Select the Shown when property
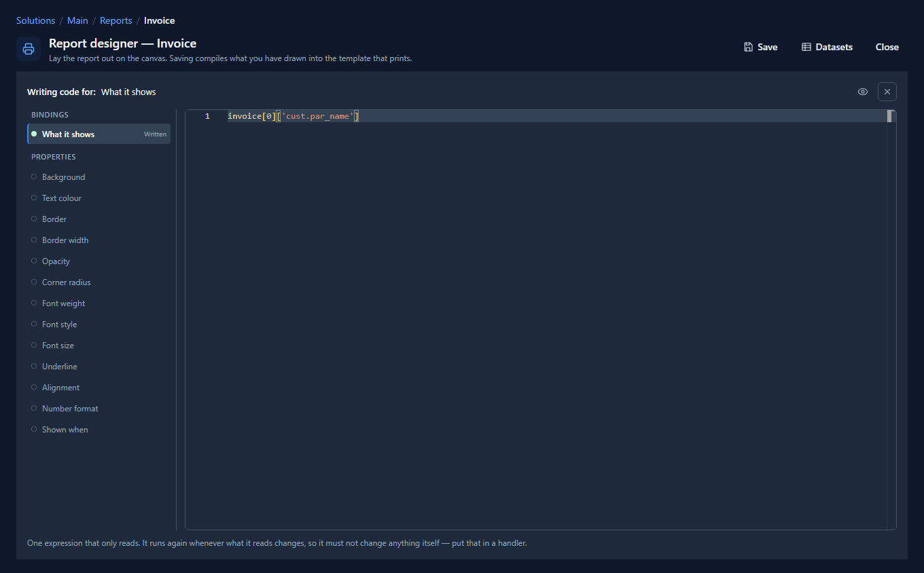This screenshot has height=573, width=924. 99,429
